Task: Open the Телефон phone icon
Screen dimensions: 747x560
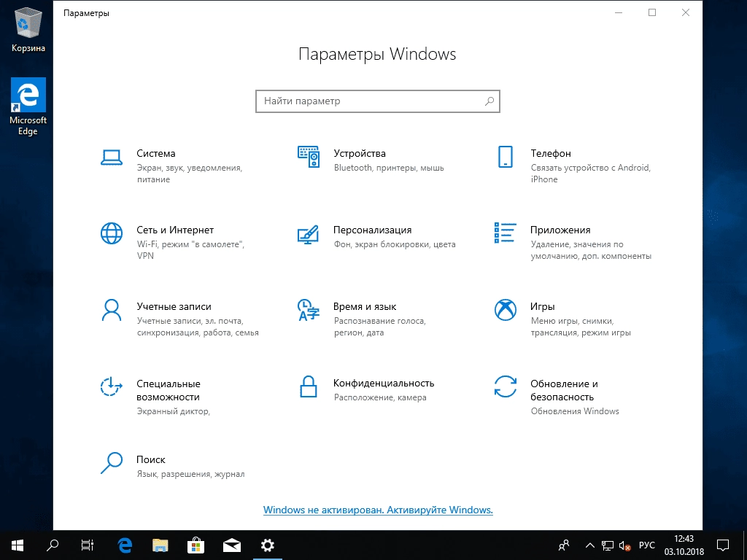Action: tap(505, 157)
